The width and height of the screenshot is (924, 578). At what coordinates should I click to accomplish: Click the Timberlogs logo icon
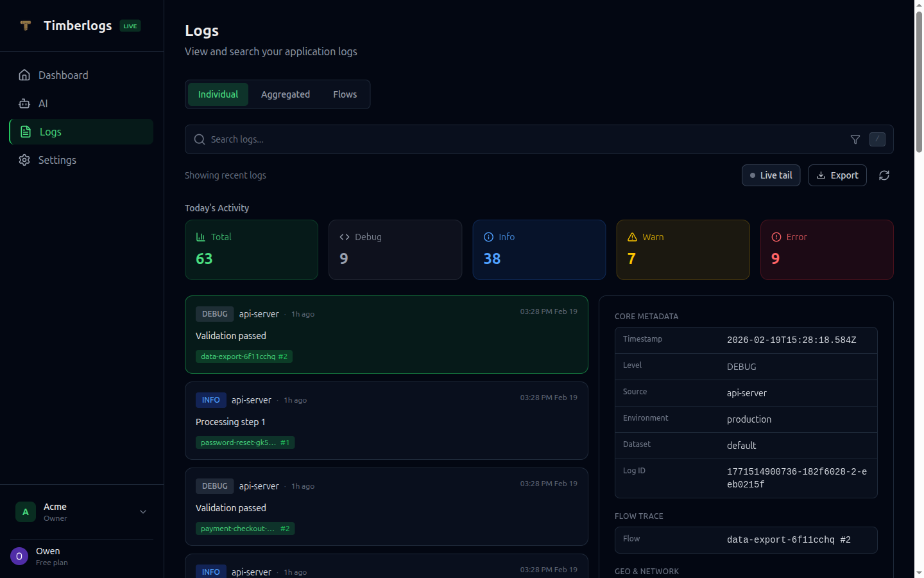26,26
